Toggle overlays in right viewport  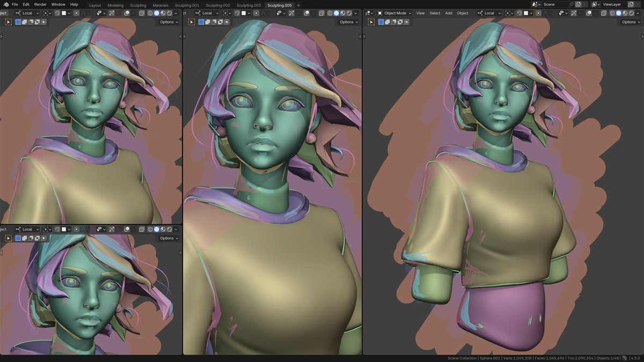[589, 13]
